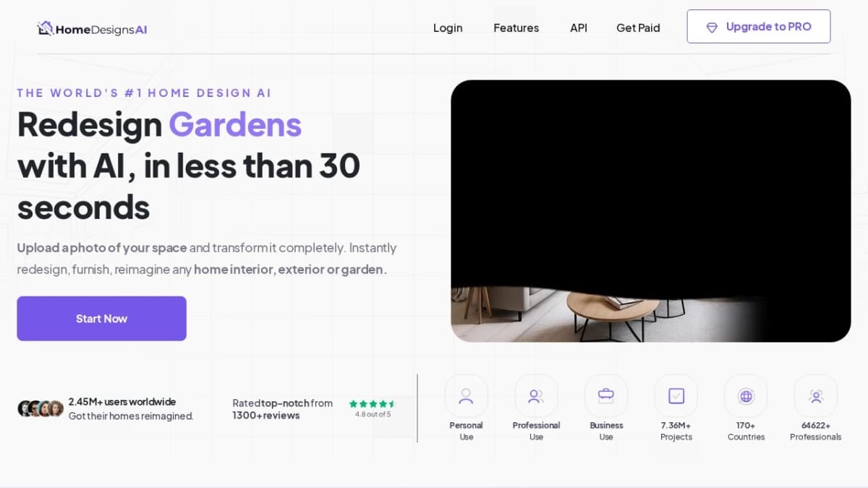Open the Get Paid link
Viewport: 868px width, 488px height.
point(638,27)
